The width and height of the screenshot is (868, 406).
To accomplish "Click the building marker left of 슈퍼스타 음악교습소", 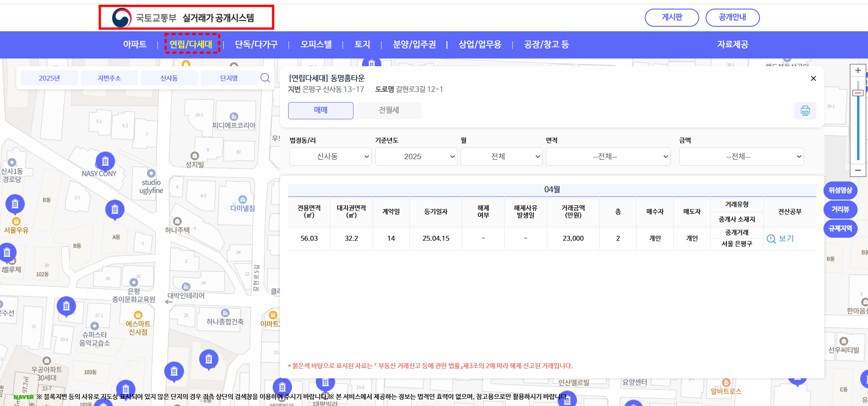I will point(66,307).
